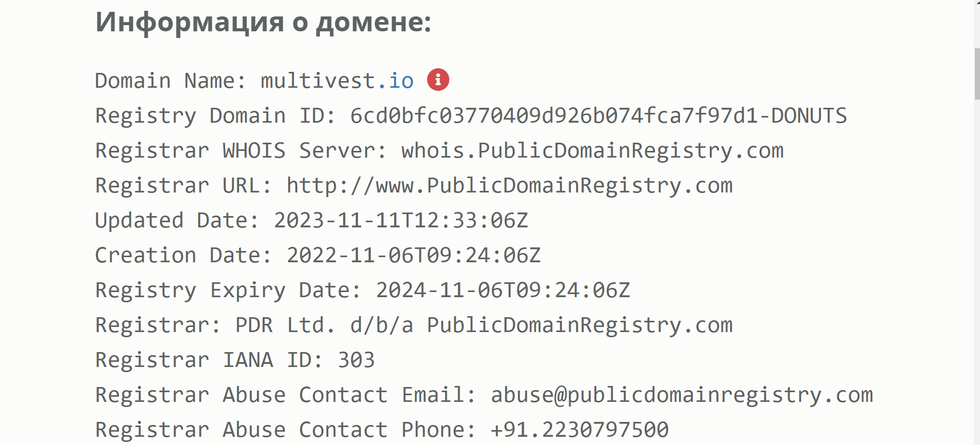Click the Domain Name: label
980x445 pixels.
[x=171, y=81]
